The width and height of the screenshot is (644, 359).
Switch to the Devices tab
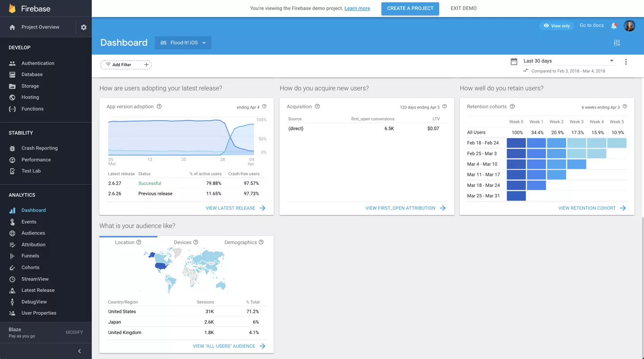[x=186, y=242]
